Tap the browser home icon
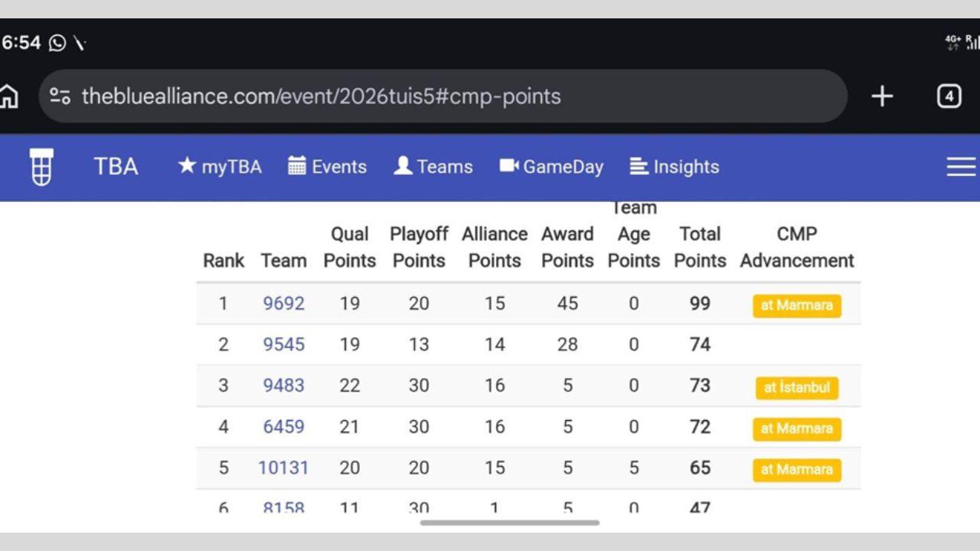The image size is (980, 551). tap(8, 96)
